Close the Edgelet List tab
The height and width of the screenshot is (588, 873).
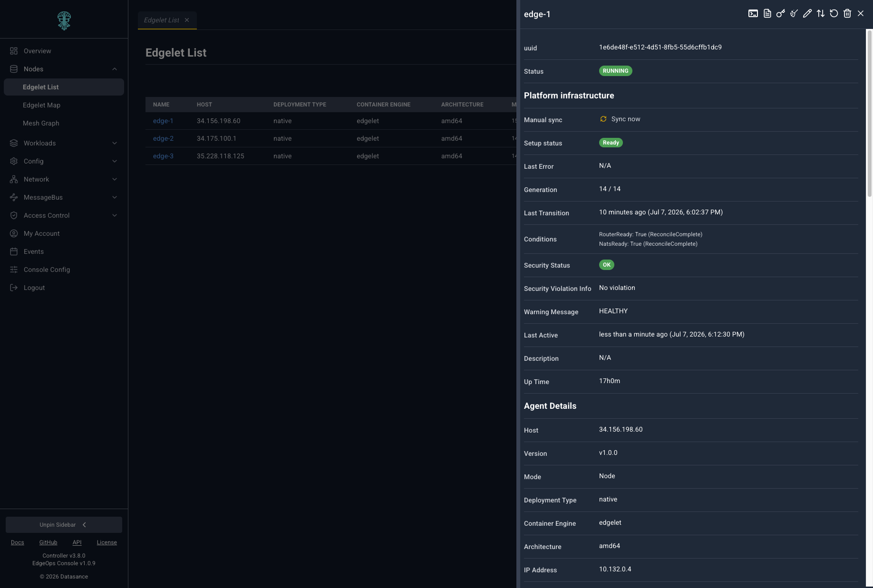click(187, 20)
